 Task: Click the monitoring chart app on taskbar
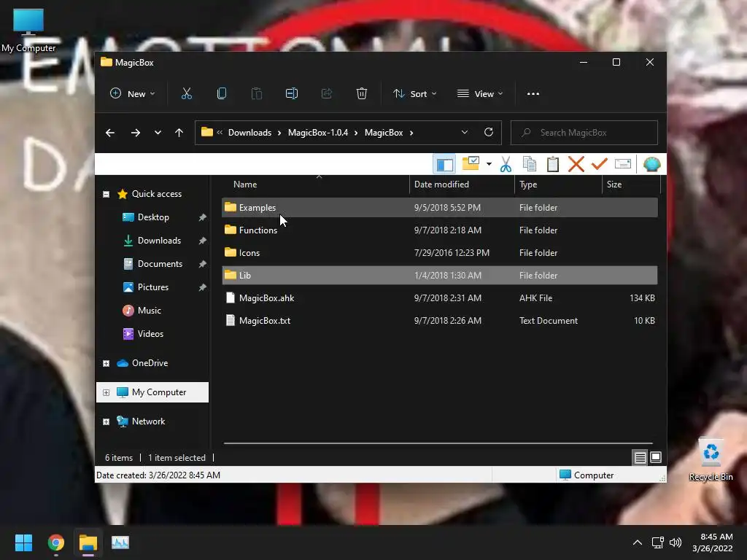[x=120, y=542]
